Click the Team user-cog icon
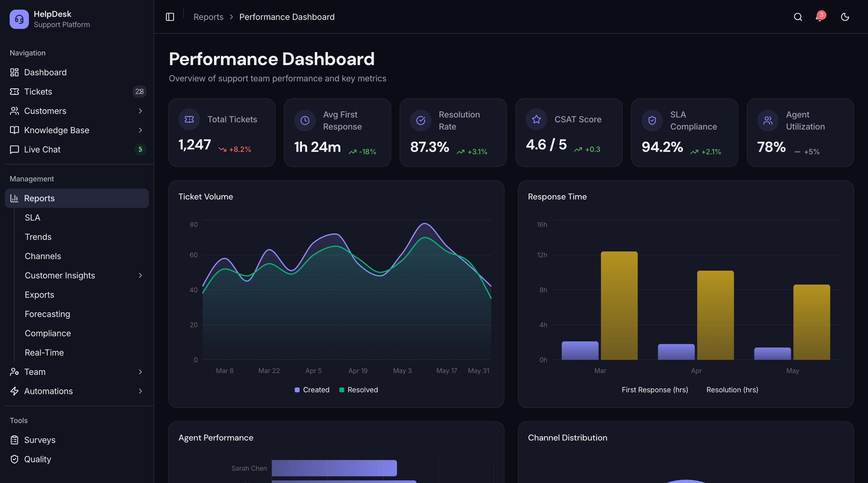 tap(14, 371)
